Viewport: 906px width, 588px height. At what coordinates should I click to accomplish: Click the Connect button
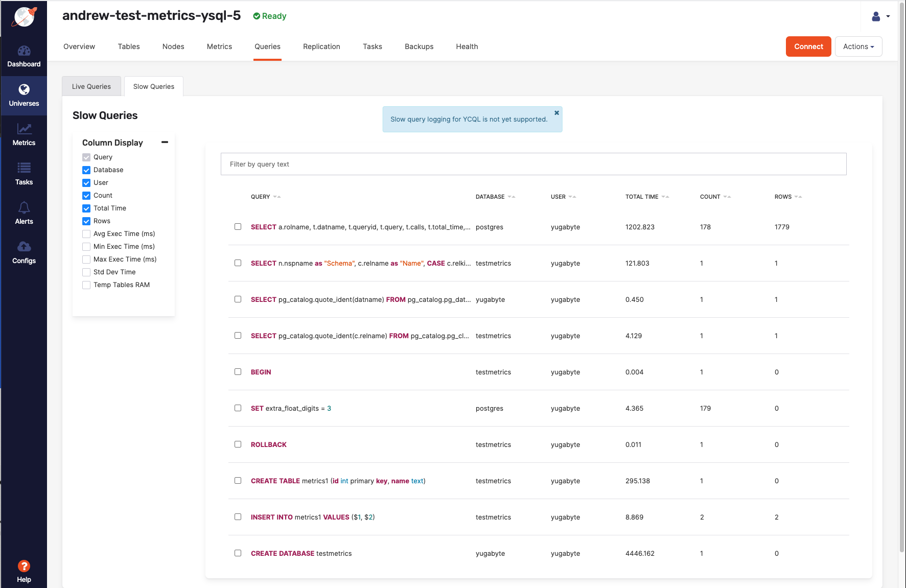(808, 46)
